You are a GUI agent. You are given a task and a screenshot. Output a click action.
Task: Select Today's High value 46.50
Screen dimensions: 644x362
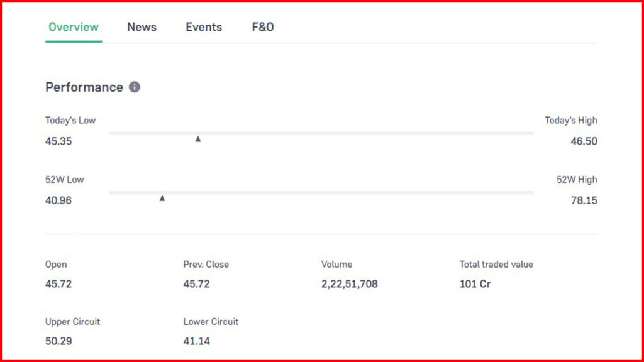point(584,141)
